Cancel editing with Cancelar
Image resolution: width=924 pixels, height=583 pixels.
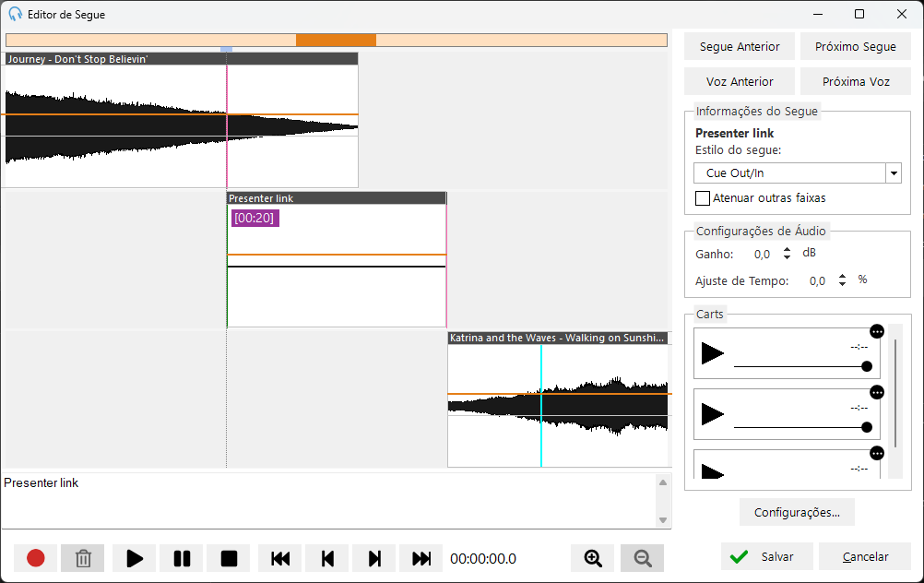pos(865,556)
